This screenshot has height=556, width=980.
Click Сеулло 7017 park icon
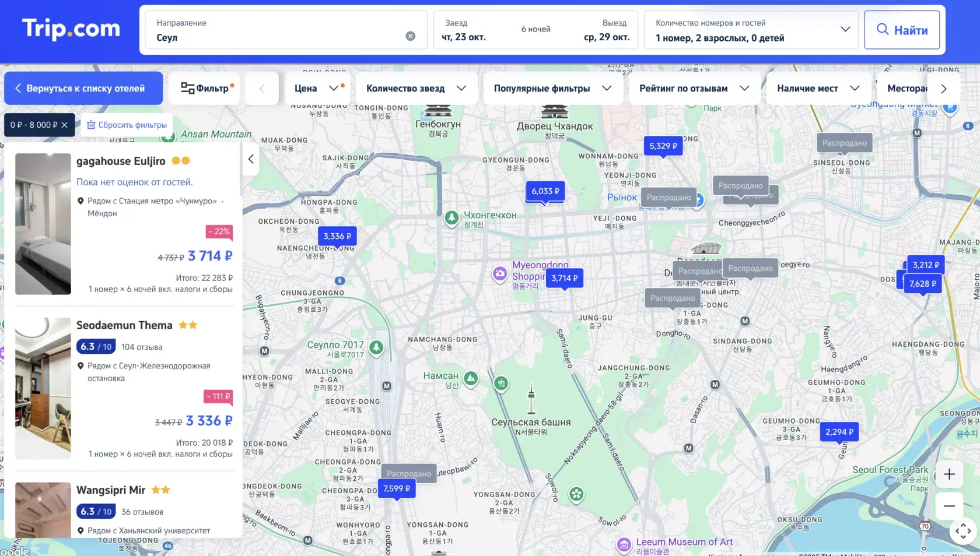pos(376,349)
